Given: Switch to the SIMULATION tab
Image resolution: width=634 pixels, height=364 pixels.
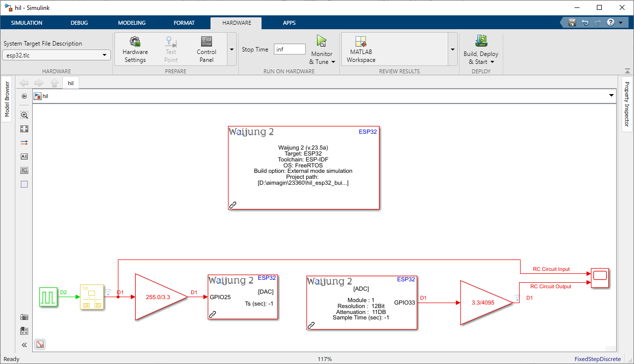Looking at the screenshot, I should (x=27, y=23).
